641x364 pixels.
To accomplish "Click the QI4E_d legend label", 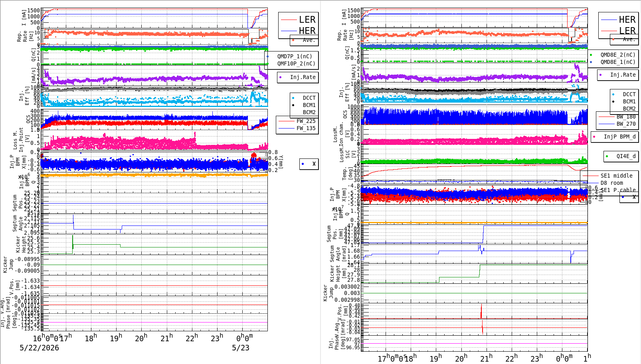I will (626, 156).
